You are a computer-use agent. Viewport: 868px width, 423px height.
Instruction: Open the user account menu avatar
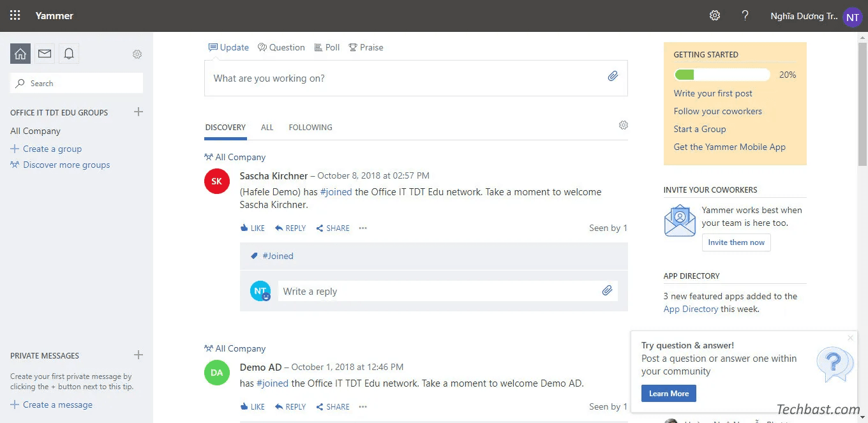coord(852,17)
